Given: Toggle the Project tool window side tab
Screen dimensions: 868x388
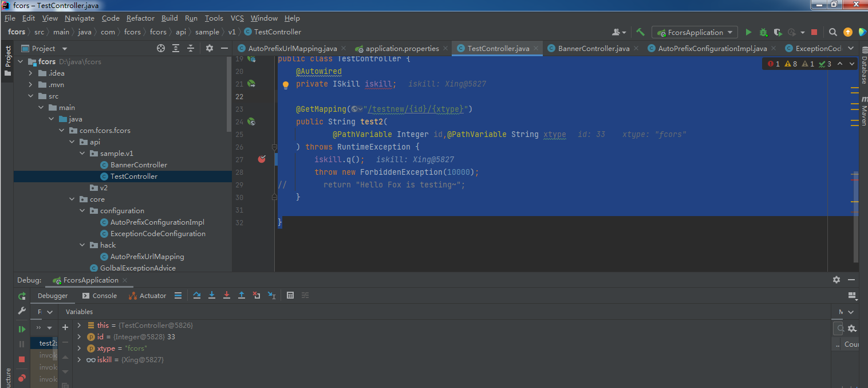Looking at the screenshot, I should 8,57.
